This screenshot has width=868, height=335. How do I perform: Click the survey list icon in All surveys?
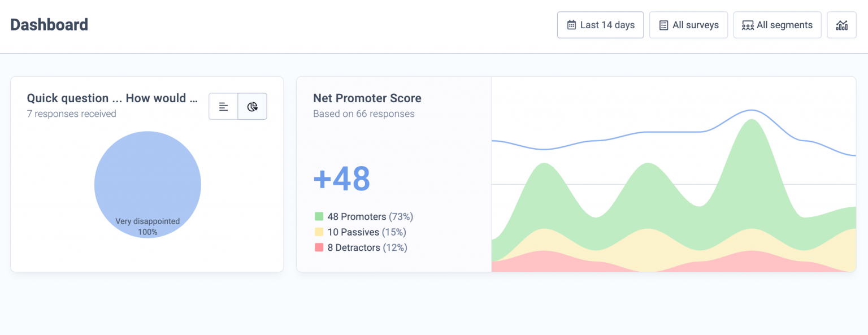click(663, 25)
